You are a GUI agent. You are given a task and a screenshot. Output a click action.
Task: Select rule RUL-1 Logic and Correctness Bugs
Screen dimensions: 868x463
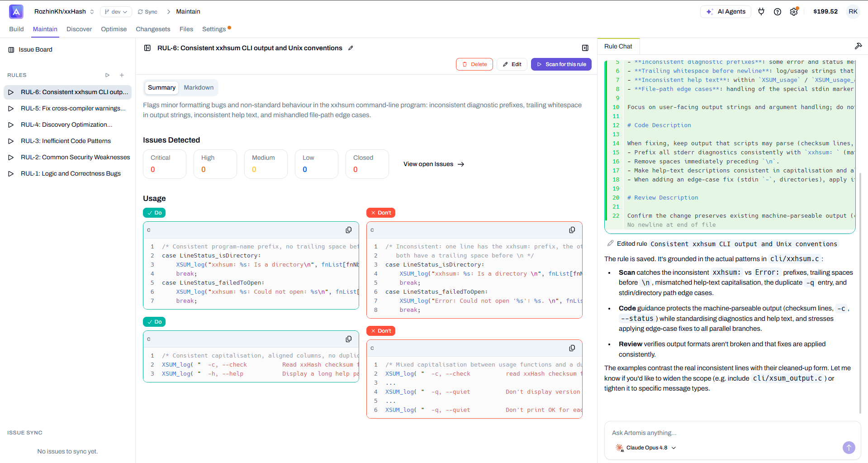pyautogui.click(x=68, y=173)
